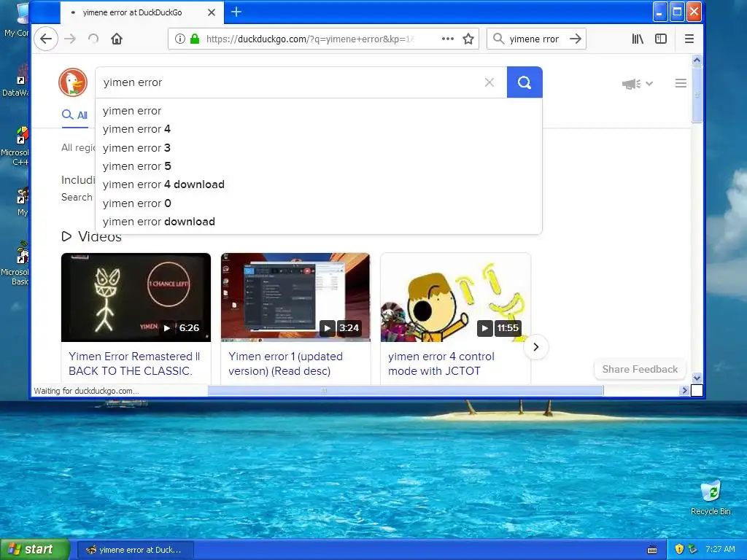Open the Library bookshelf icon
Screen dimensions: 747x560
(638, 39)
